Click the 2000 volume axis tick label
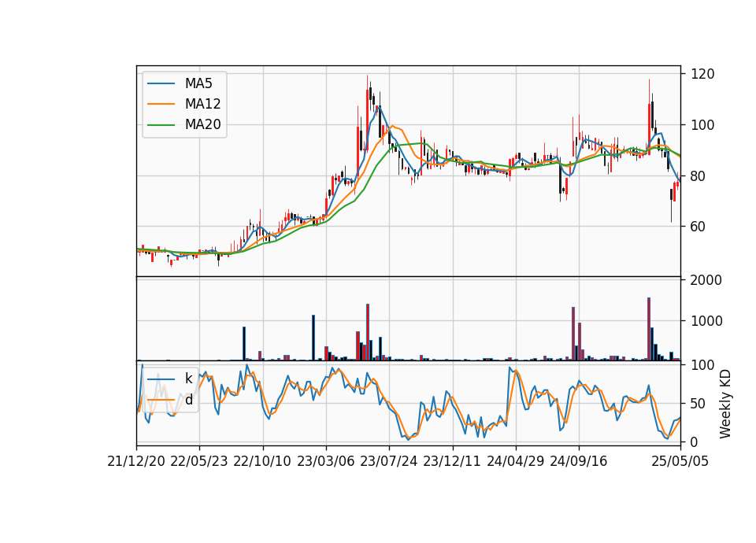The image size is (756, 543). (x=706, y=280)
